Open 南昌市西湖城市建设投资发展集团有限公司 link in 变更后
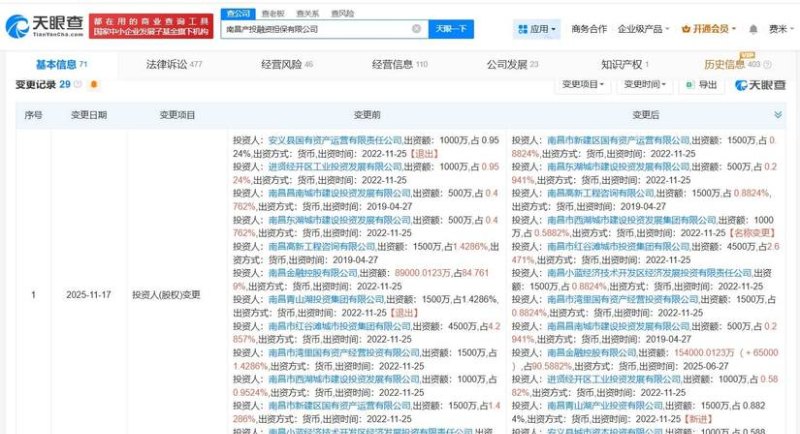This screenshot has height=434, width=800. pyautogui.click(x=632, y=220)
